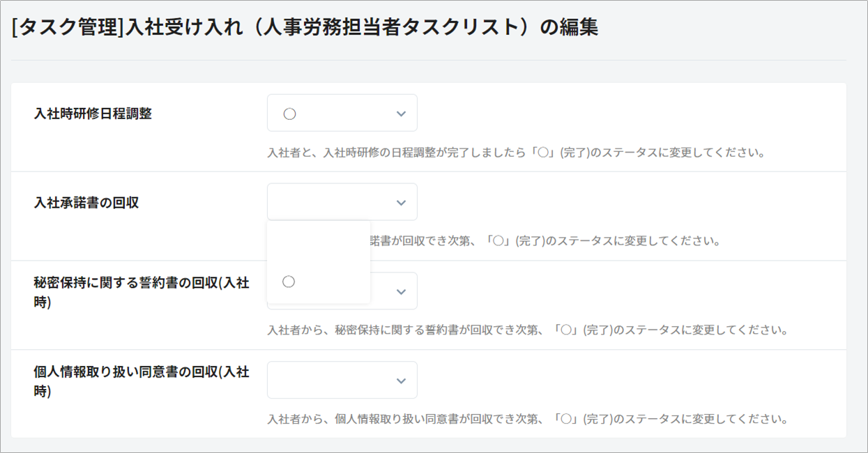Click the 入社承諾書の回収 field label

pos(86,203)
